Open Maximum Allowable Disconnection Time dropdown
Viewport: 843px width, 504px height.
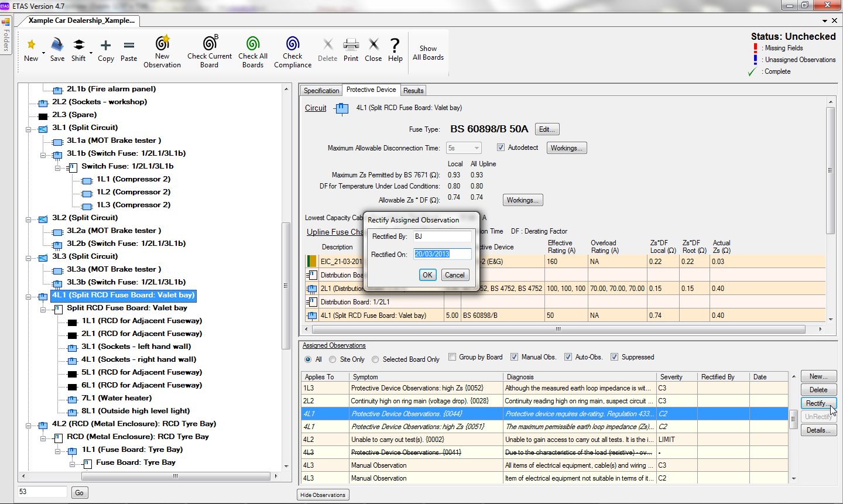tap(464, 148)
